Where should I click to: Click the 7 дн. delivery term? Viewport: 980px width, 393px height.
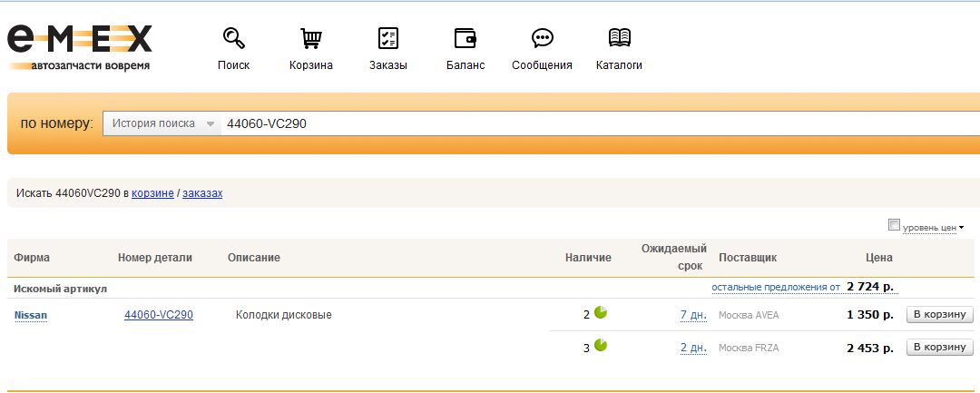(693, 315)
